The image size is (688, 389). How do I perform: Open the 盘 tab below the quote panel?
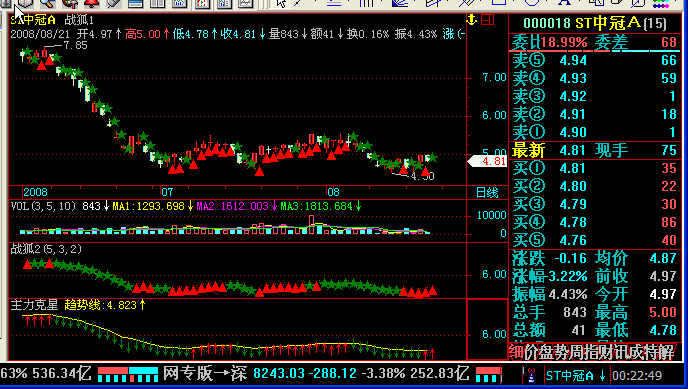(546, 352)
